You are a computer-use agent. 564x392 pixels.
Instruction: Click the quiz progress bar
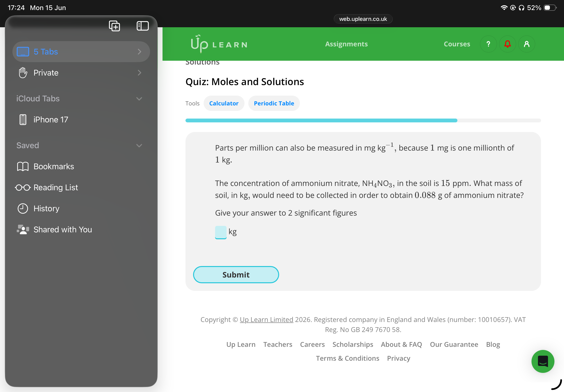[x=363, y=120]
